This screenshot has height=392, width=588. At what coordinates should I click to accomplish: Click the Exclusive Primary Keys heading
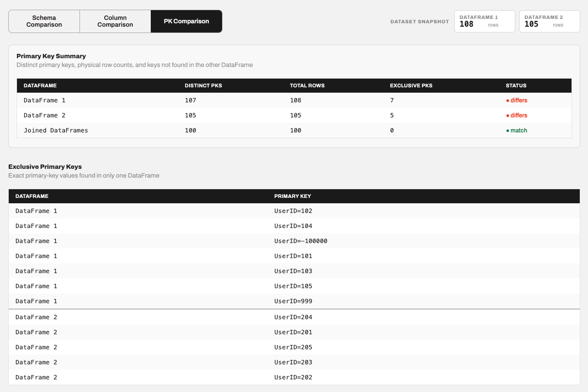tap(45, 166)
